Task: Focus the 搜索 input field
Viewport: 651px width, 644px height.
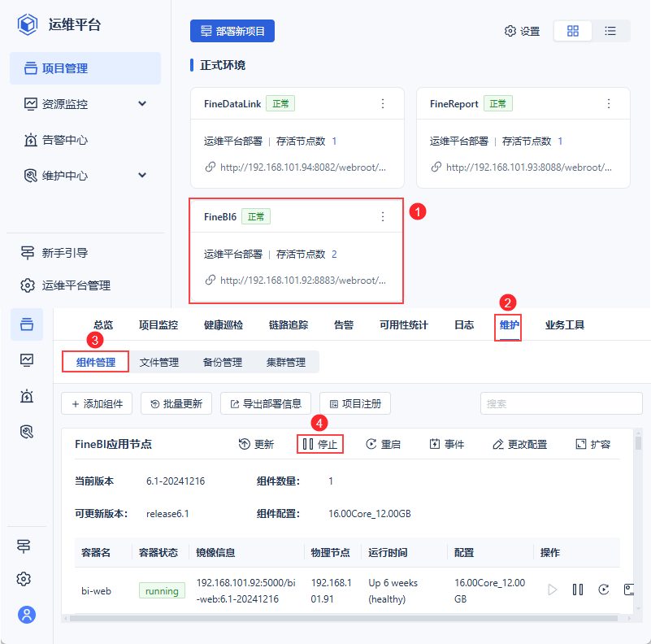Action: point(561,403)
